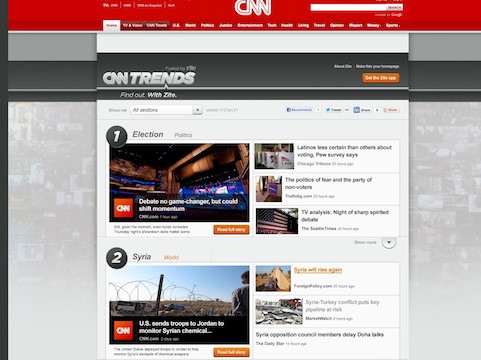481x360 pixels.
Task: Click the Google Plus Share button
Action: pos(391,110)
